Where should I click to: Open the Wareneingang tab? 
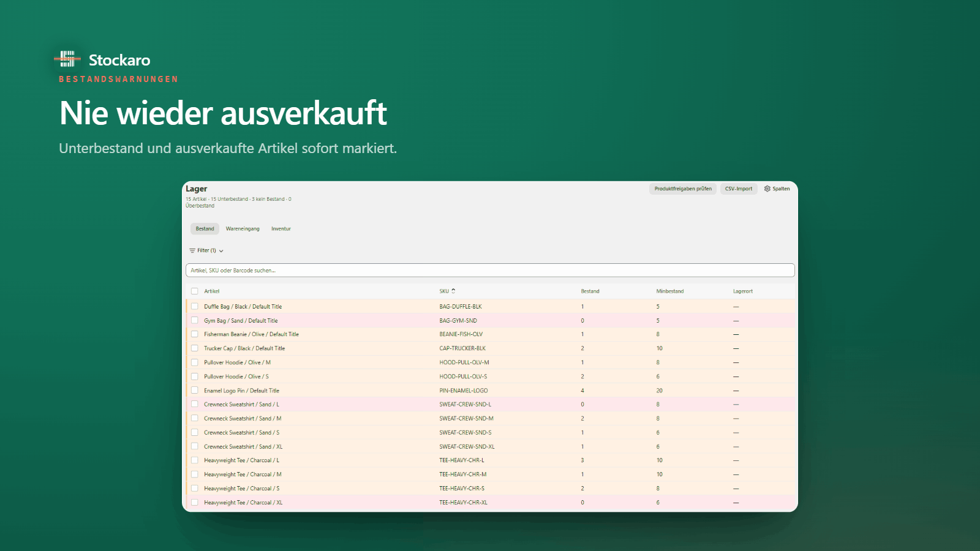[243, 229]
